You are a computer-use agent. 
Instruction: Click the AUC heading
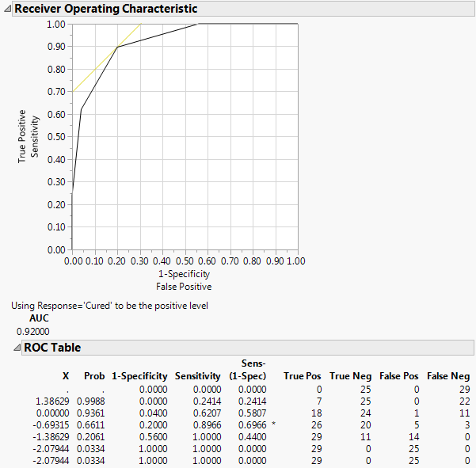39,318
